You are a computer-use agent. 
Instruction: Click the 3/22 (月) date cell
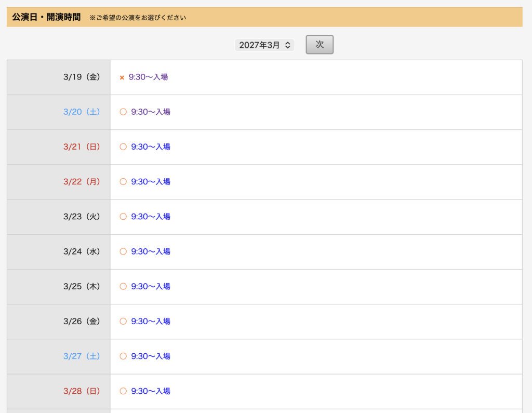(x=59, y=182)
